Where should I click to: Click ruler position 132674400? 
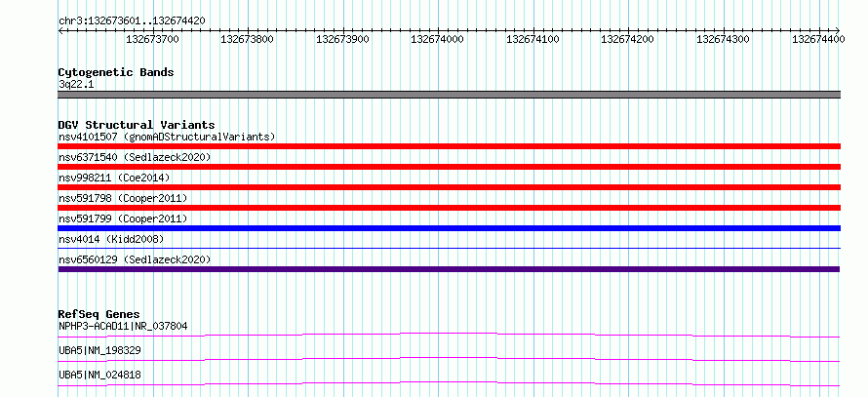[x=818, y=39]
